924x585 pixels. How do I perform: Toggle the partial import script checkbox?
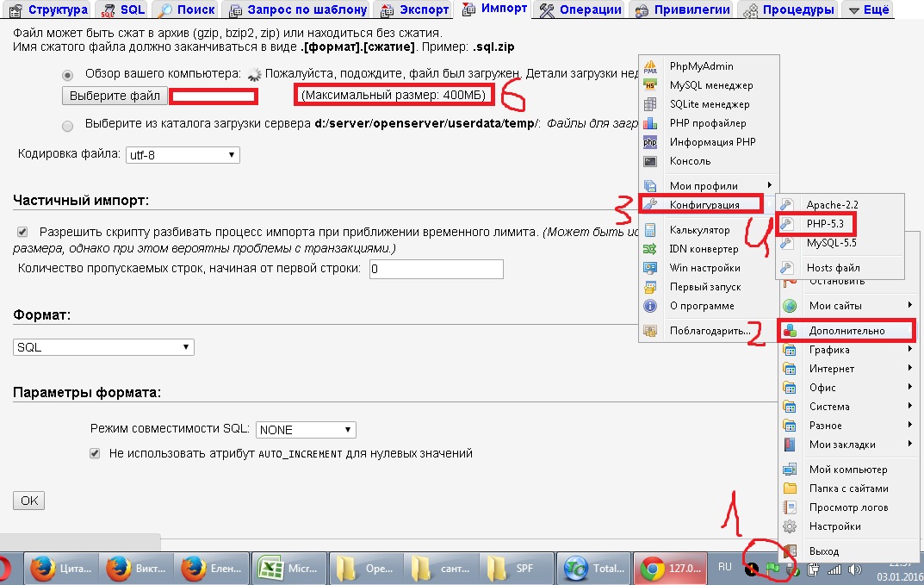22,232
